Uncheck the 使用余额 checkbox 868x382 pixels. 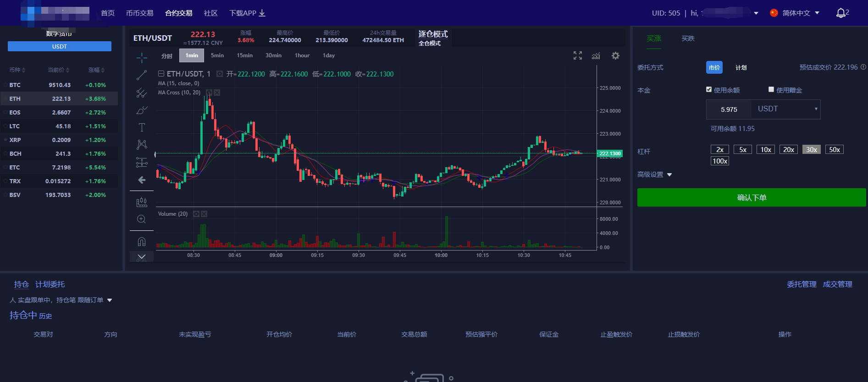click(x=709, y=90)
